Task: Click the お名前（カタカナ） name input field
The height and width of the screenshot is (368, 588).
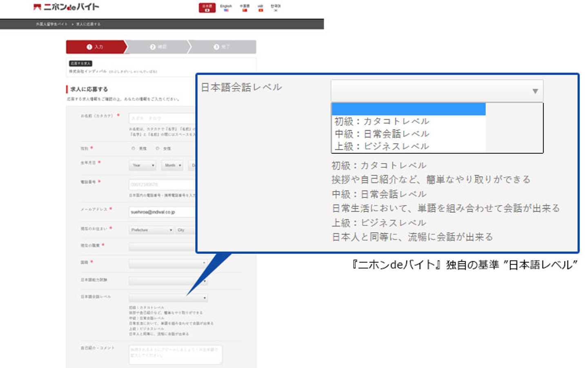Action: (162, 118)
